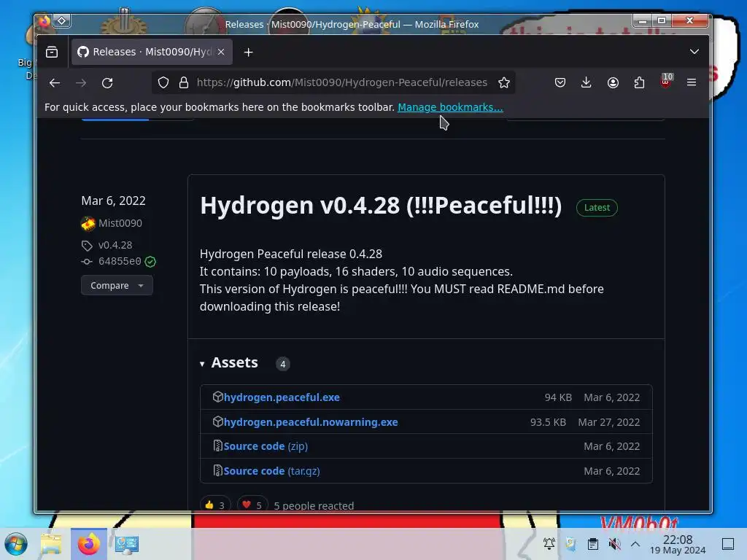This screenshot has height=560, width=747.
Task: Expand the Compare dropdown
Action: 117,285
